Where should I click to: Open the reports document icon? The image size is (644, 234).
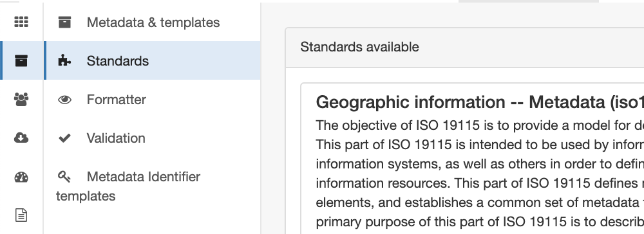click(x=21, y=215)
